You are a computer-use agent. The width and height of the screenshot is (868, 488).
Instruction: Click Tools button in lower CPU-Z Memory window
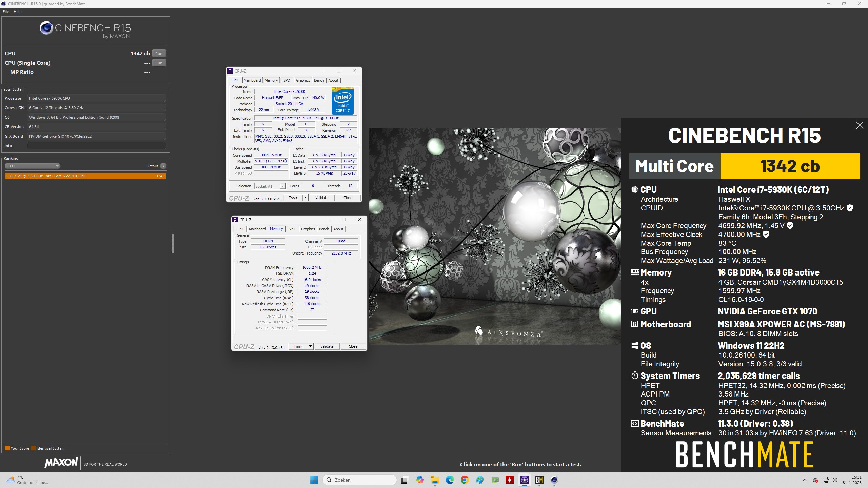click(x=298, y=346)
